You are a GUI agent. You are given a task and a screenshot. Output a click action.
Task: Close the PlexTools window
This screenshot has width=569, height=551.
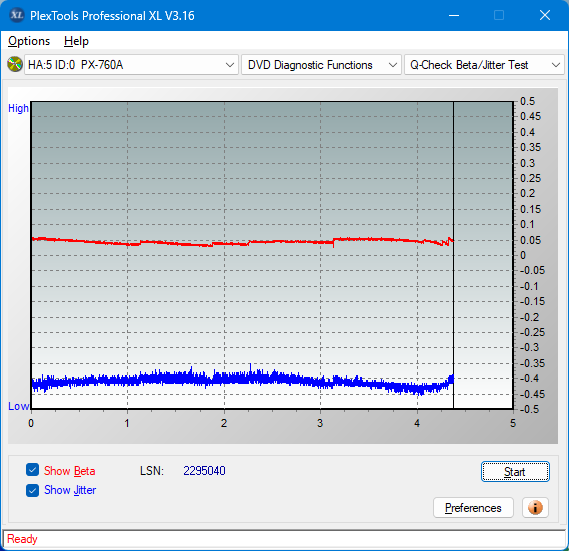coord(545,15)
